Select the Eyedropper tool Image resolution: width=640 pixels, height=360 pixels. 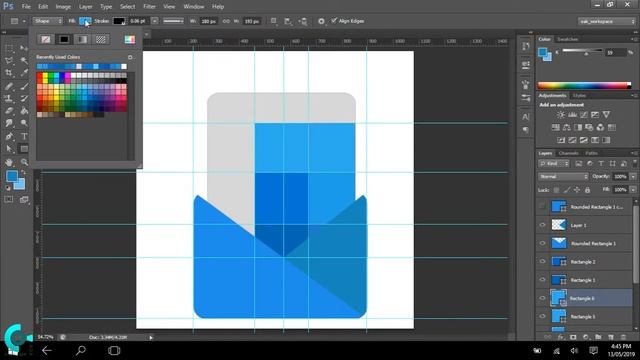pos(24,73)
